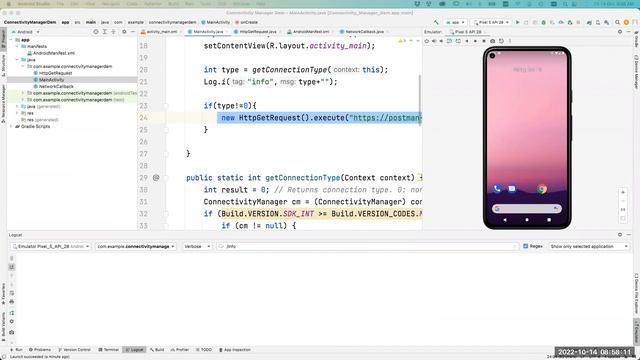
Task: Click the emulator zoom in plus button
Action: click(x=623, y=192)
